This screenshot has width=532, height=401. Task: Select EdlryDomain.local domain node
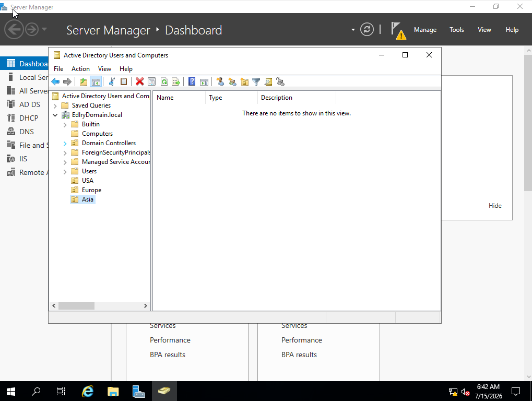[x=97, y=115]
